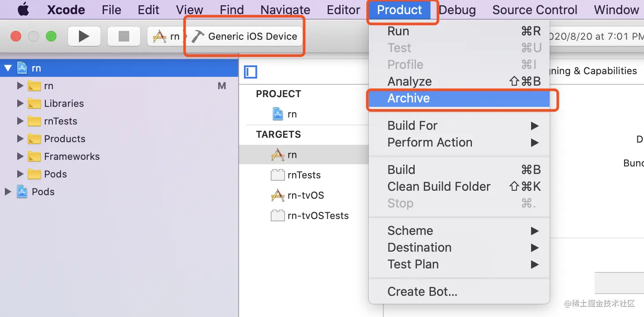The width and height of the screenshot is (644, 317).
Task: Open the Window menu
Action: [616, 10]
